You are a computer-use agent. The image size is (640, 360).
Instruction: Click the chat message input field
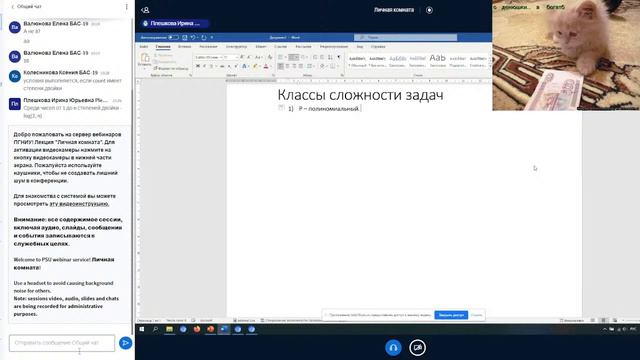pyautogui.click(x=62, y=343)
